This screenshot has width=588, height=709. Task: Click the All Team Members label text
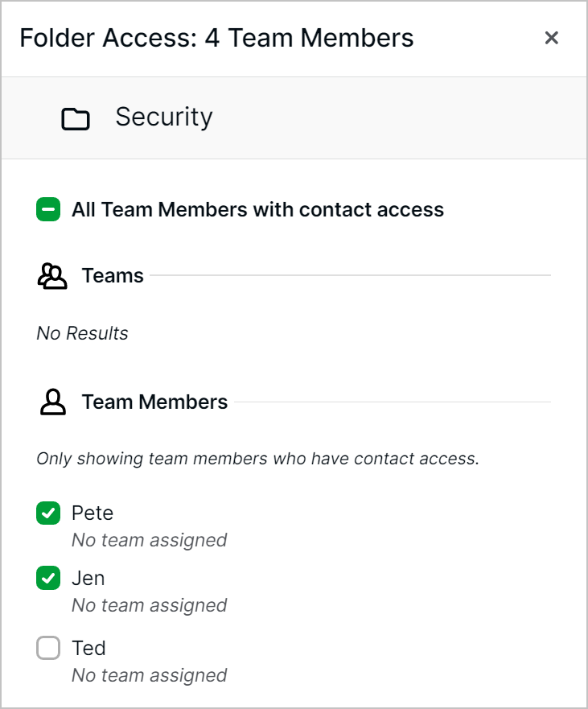257,210
